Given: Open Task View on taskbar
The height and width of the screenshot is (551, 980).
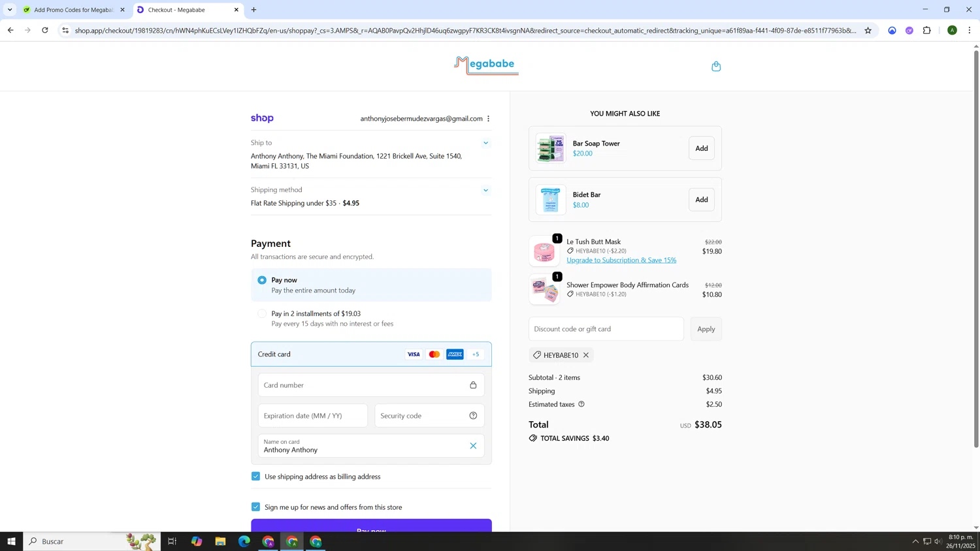Looking at the screenshot, I should point(172,541).
